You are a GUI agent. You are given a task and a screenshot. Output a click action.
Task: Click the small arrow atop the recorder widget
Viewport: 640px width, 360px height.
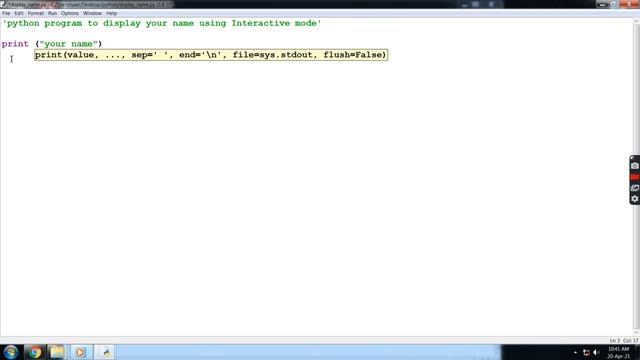pos(632,158)
